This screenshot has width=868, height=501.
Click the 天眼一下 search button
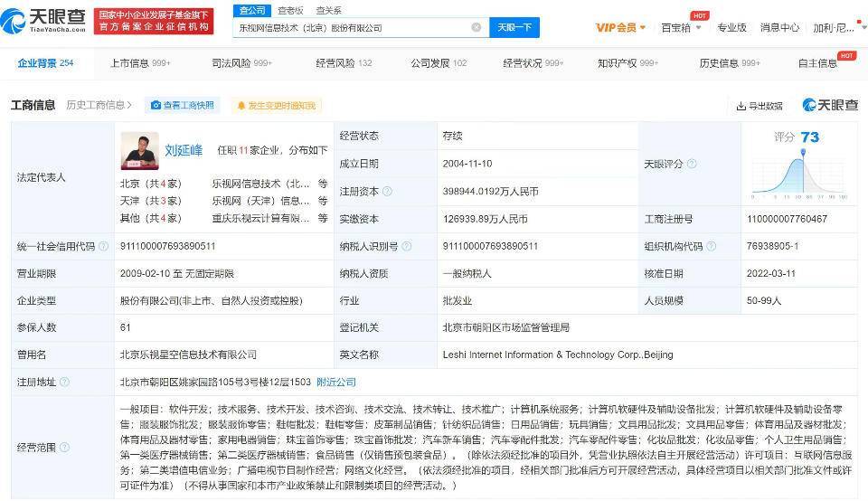pos(514,27)
